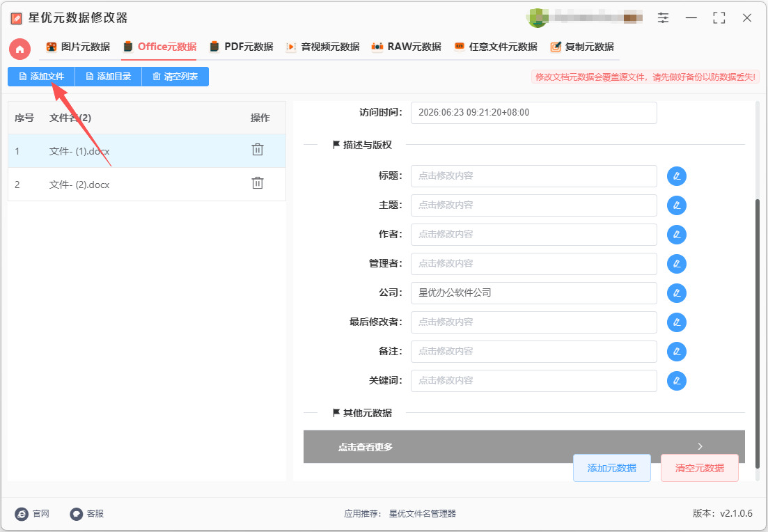Image resolution: width=768 pixels, height=532 pixels.
Task: Click the edit pencil beside 标题 field
Action: pyautogui.click(x=676, y=176)
